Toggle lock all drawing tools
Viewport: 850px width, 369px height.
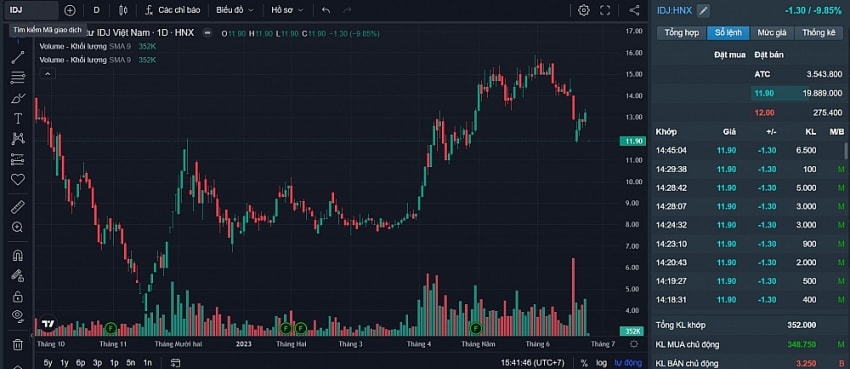[18, 296]
